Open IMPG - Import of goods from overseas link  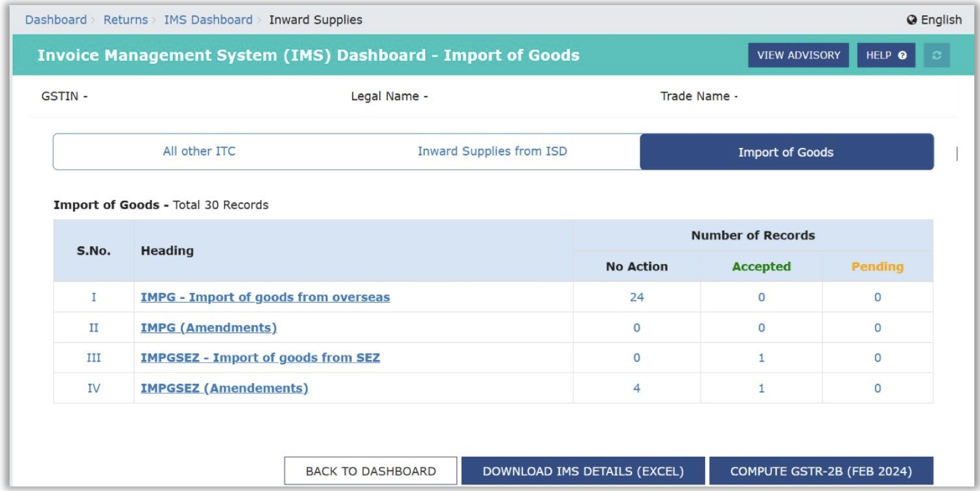pyautogui.click(x=265, y=297)
